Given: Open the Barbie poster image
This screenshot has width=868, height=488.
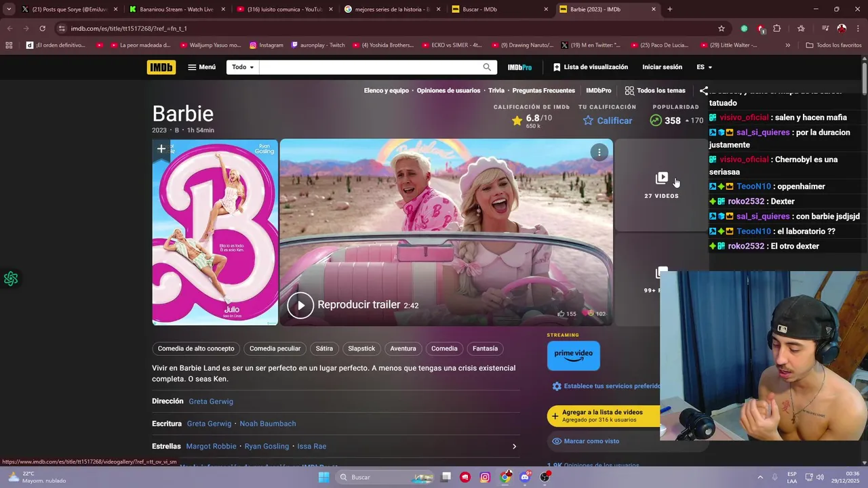Looking at the screenshot, I should (215, 232).
